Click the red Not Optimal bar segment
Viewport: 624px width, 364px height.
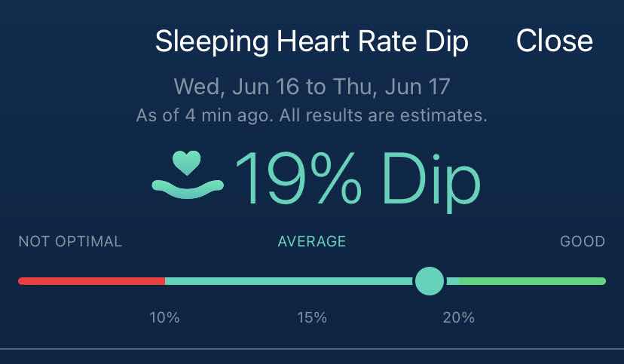click(91, 281)
